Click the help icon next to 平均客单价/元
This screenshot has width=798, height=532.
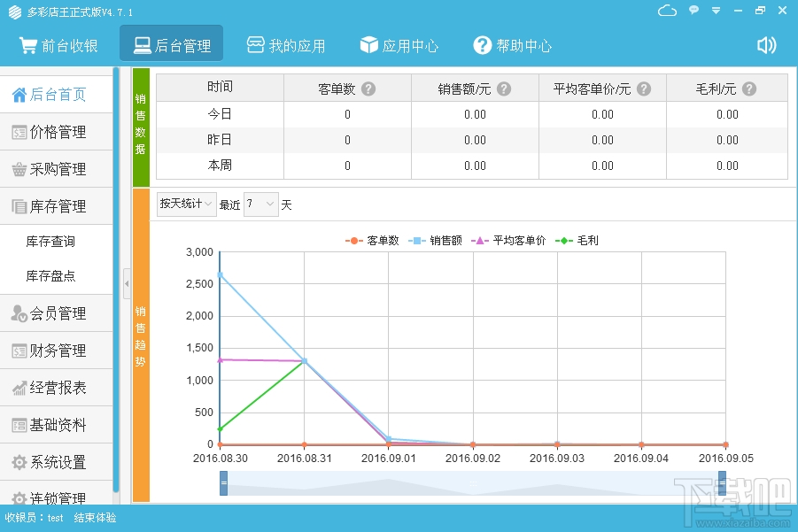tap(644, 89)
